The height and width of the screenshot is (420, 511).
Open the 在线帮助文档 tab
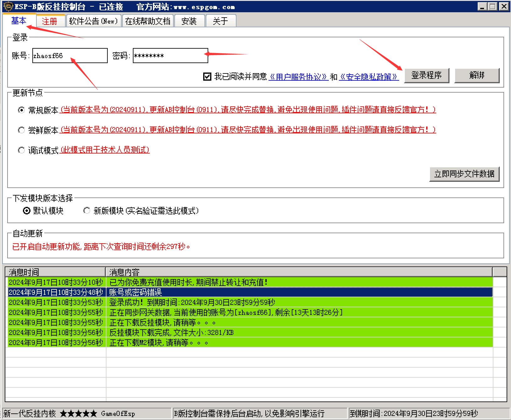(x=148, y=21)
